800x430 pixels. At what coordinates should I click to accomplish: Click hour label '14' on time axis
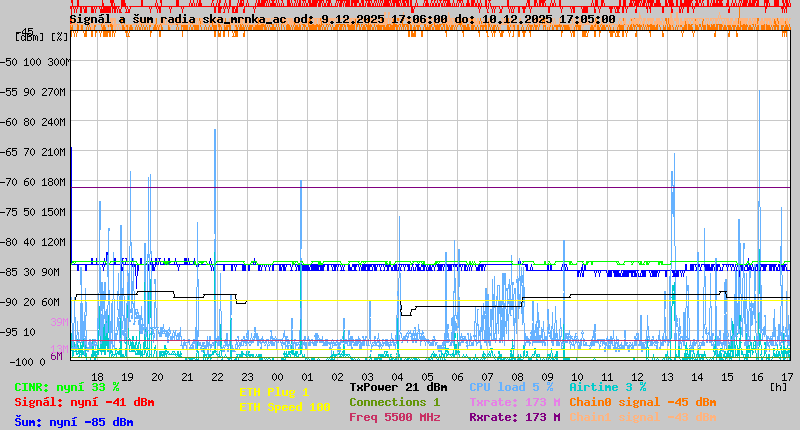point(697,377)
